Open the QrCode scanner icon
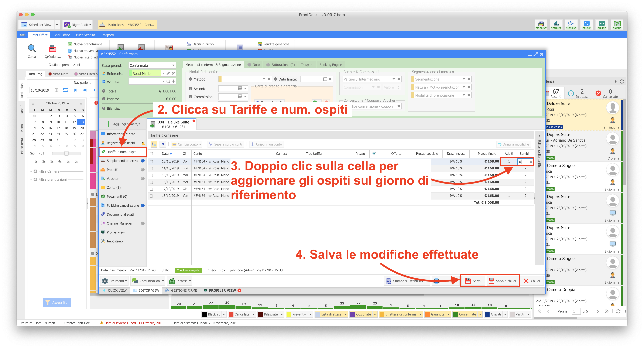 (53, 48)
